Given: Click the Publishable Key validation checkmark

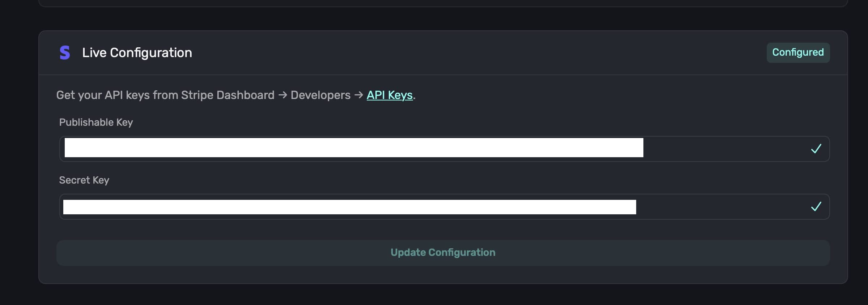Looking at the screenshot, I should point(816,149).
